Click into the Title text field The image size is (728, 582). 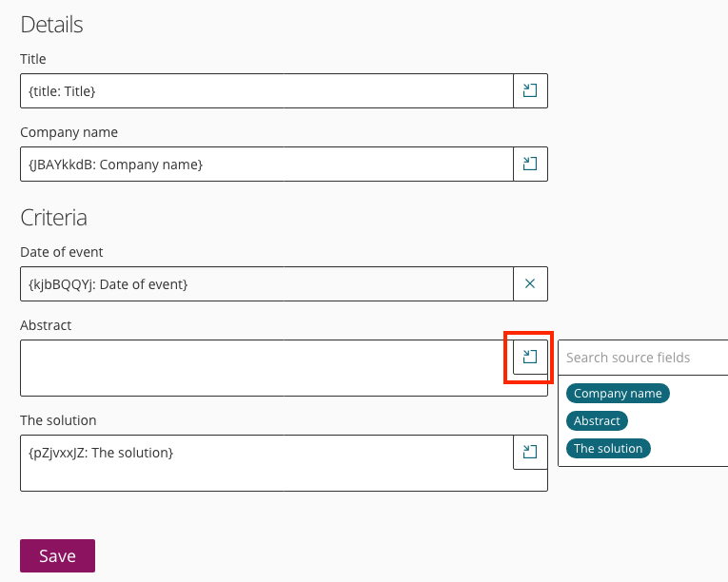266,91
